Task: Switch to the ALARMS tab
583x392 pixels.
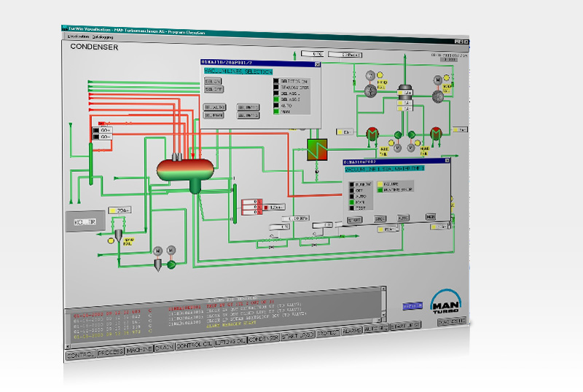Action: 351,330
